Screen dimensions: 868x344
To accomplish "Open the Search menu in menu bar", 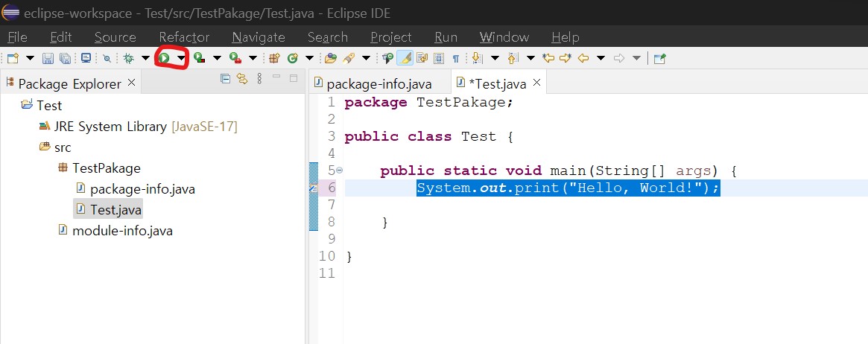I will click(x=328, y=37).
